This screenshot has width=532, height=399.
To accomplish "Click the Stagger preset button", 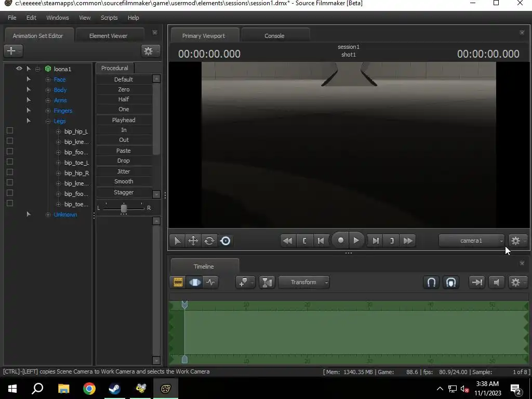I will pos(124,192).
